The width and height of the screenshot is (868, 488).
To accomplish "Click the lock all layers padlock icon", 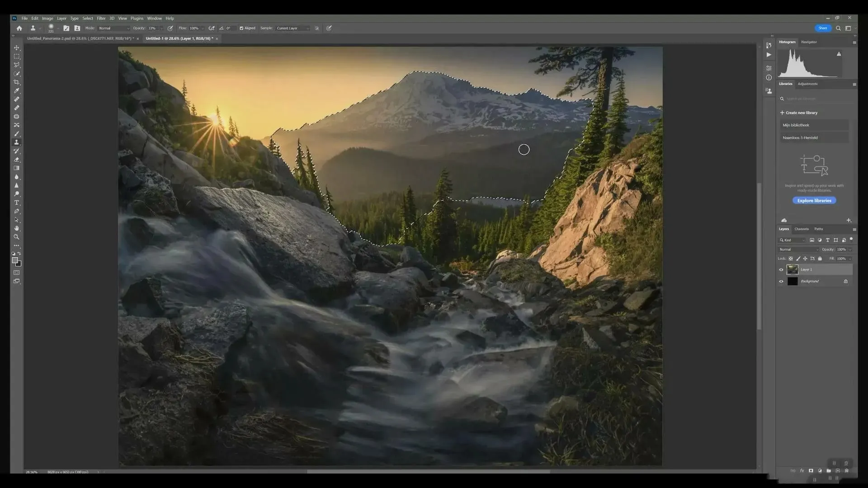I will tap(820, 259).
